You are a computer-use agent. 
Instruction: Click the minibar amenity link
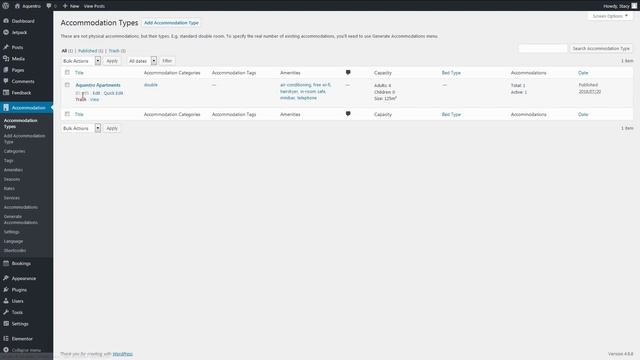[x=287, y=98]
